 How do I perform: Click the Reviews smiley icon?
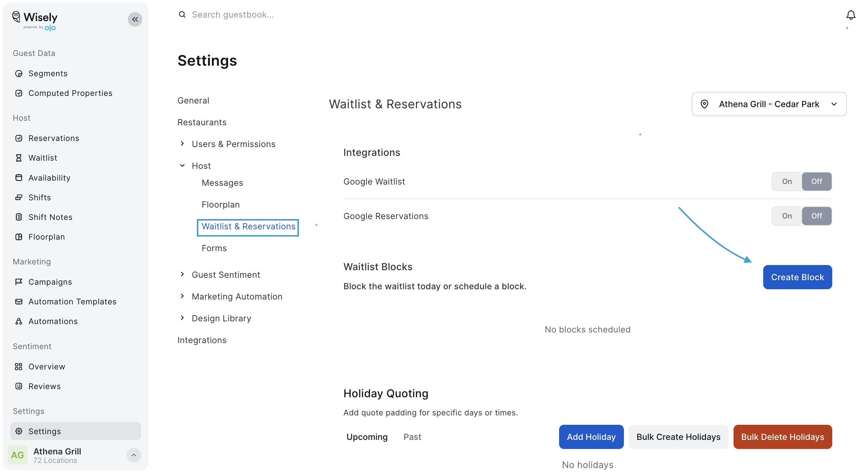point(19,386)
